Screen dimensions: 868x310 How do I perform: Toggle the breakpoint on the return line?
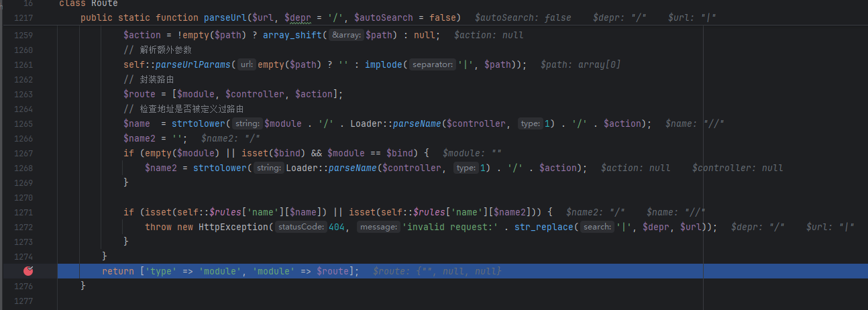[28, 271]
